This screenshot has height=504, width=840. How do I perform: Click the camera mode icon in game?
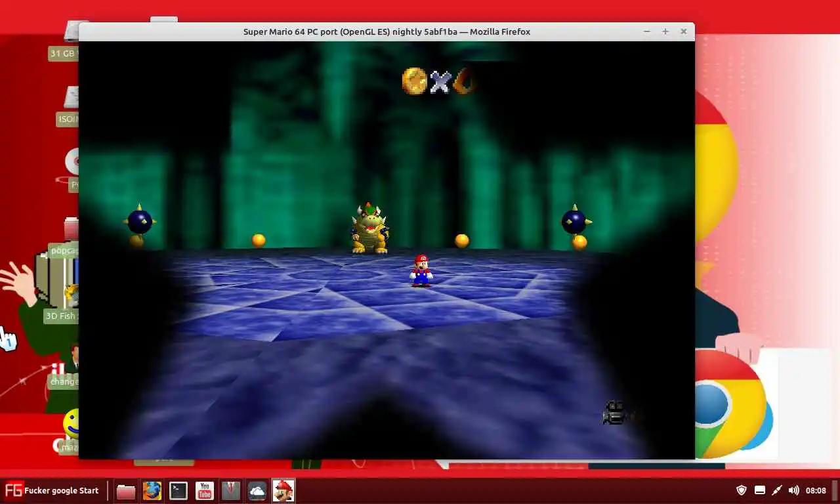615,413
